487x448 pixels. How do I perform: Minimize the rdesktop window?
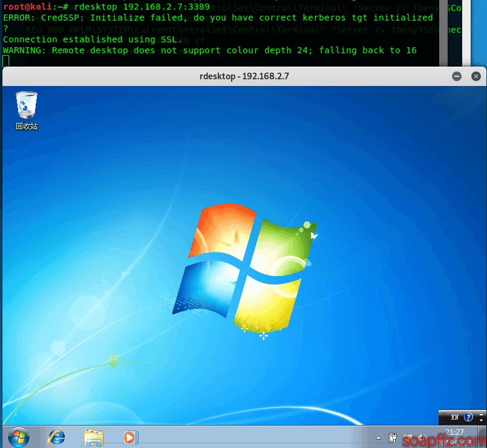click(x=457, y=76)
